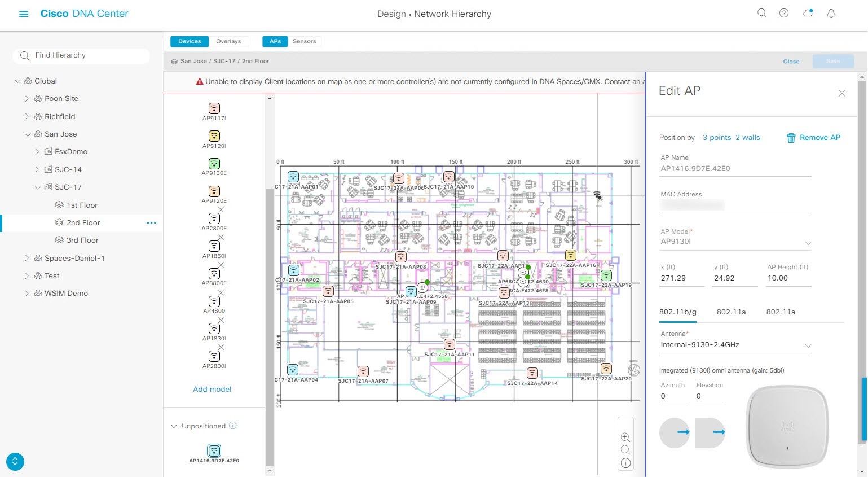The image size is (868, 477).
Task: Collapse the San Jose site node
Action: coord(28,134)
